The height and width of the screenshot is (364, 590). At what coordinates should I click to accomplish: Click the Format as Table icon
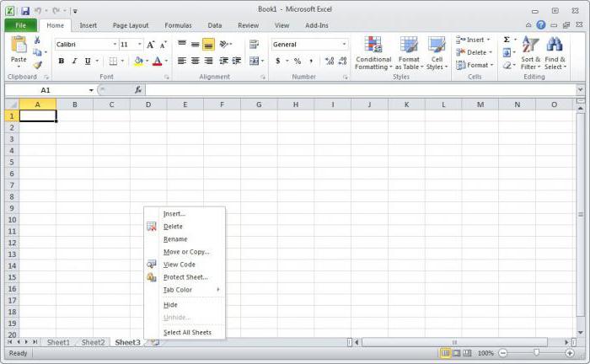tap(409, 52)
